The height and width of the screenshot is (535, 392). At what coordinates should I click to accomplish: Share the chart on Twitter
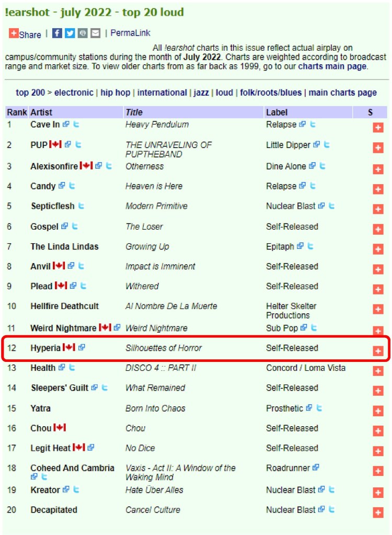pos(70,33)
